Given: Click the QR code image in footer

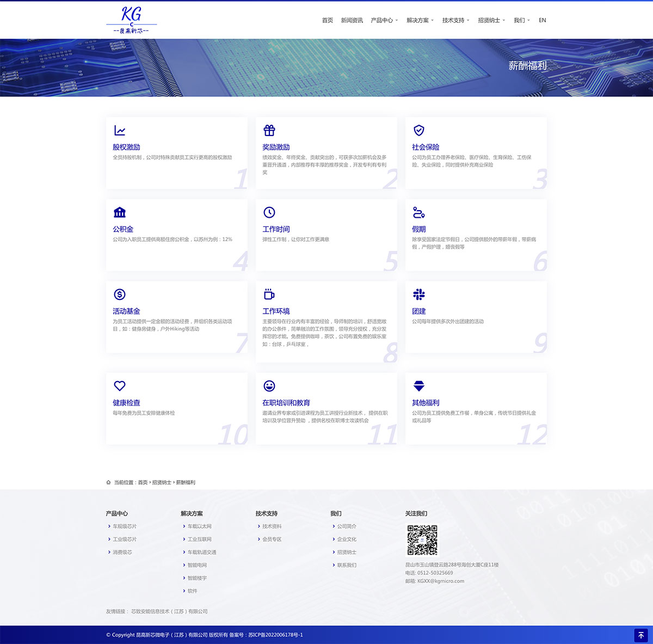Looking at the screenshot, I should click(422, 540).
